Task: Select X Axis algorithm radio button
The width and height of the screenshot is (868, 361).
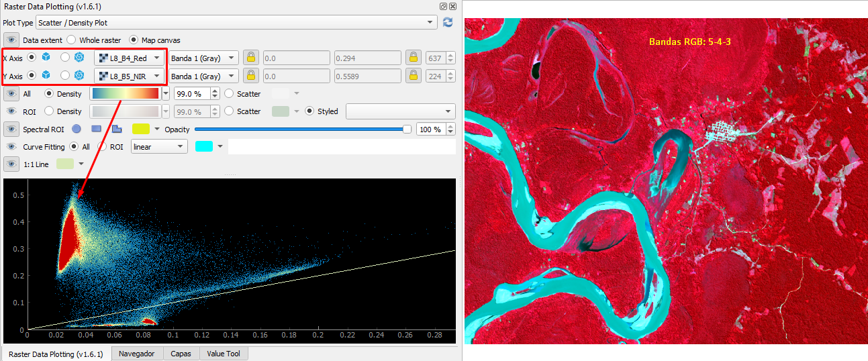Action: (x=65, y=58)
